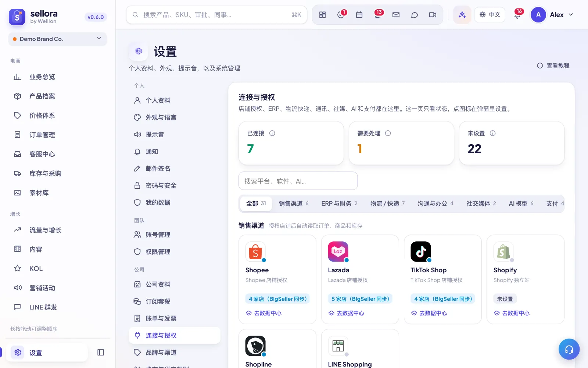This screenshot has width=588, height=368.
Task: Switch to the 销售渠道 filter tab
Action: click(x=294, y=204)
